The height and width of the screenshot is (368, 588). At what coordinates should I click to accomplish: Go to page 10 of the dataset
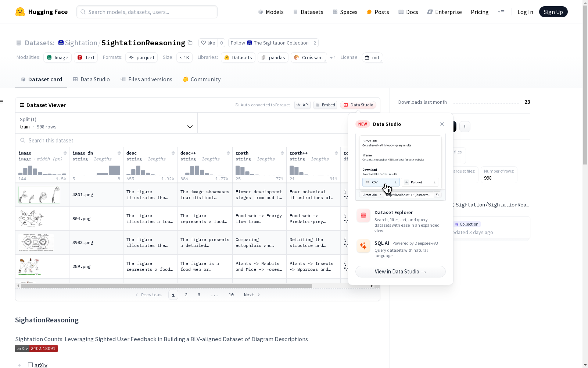[231, 295]
